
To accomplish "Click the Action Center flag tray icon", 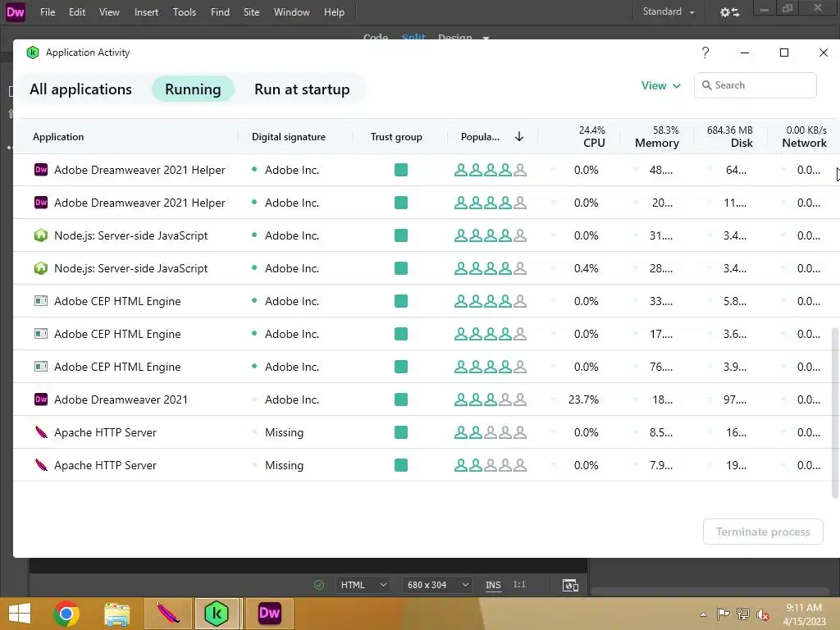I will [723, 614].
